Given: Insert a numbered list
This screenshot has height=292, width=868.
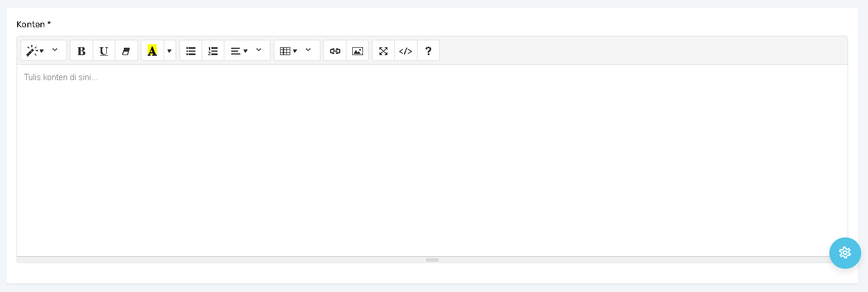Looking at the screenshot, I should [x=213, y=51].
